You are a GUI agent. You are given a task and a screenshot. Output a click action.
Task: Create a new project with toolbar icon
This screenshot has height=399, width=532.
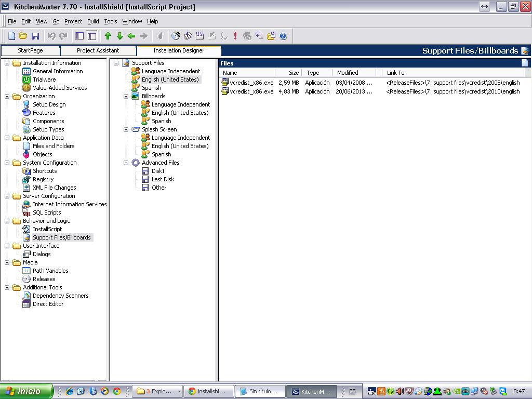pyautogui.click(x=11, y=36)
